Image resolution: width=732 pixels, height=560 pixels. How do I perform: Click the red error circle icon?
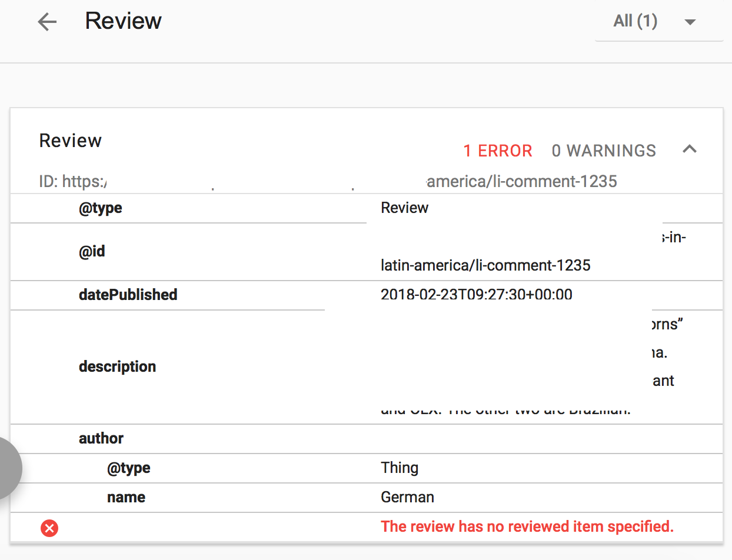[x=49, y=528]
